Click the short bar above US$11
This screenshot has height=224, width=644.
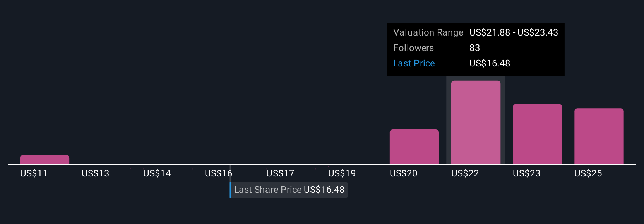coord(45,159)
